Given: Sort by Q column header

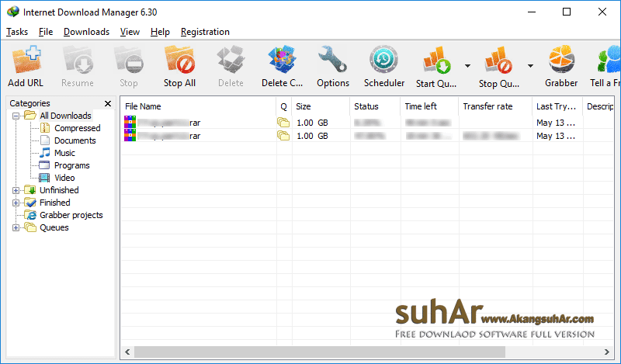Looking at the screenshot, I should click(283, 106).
